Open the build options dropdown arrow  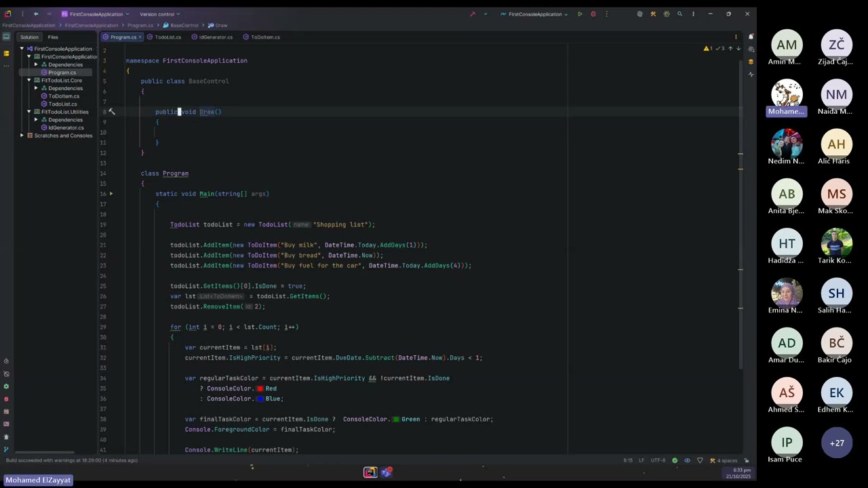click(485, 14)
